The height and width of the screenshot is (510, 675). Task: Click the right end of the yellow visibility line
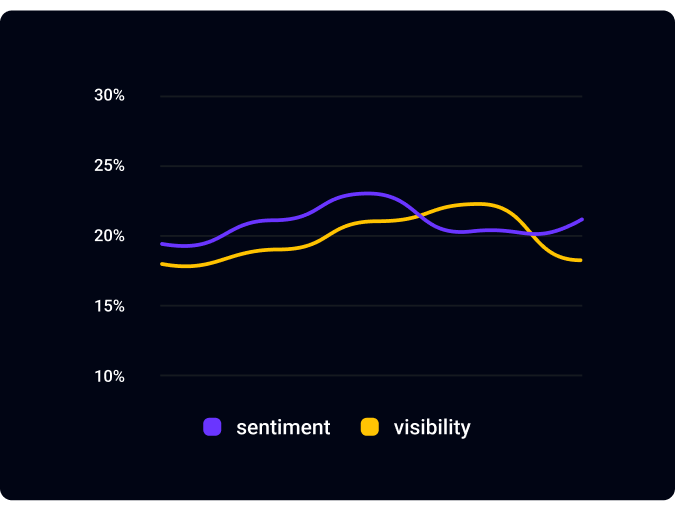point(582,260)
